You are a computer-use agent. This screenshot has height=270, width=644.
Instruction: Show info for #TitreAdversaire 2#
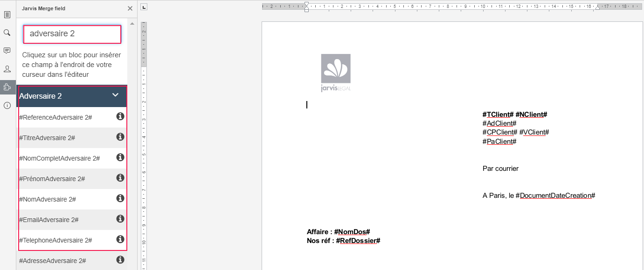[x=120, y=137]
